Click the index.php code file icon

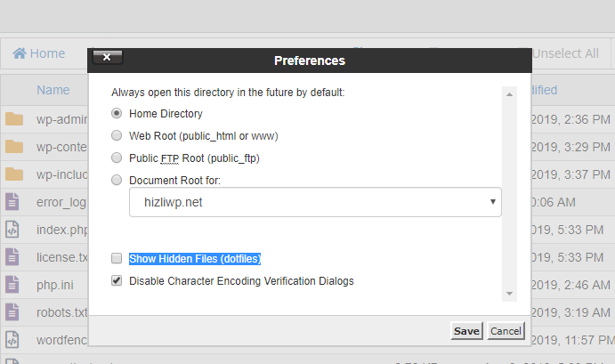[x=12, y=230]
